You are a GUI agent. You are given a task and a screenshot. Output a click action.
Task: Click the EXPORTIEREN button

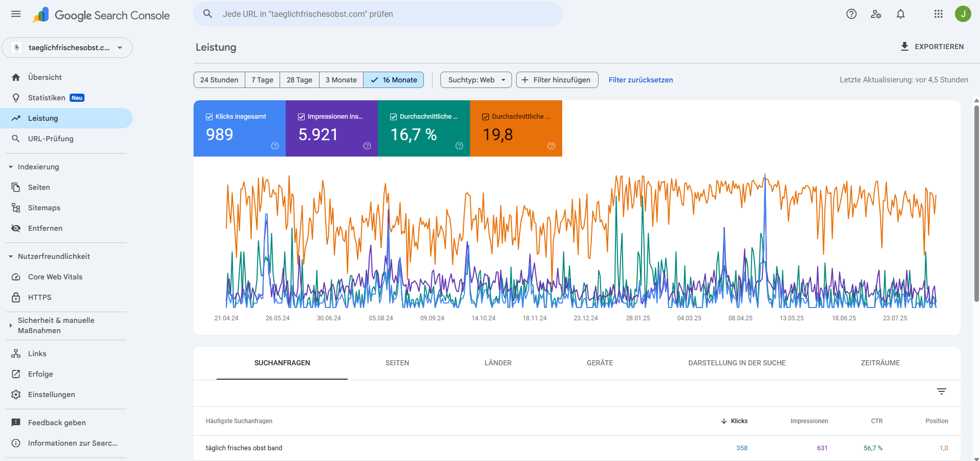click(x=932, y=47)
